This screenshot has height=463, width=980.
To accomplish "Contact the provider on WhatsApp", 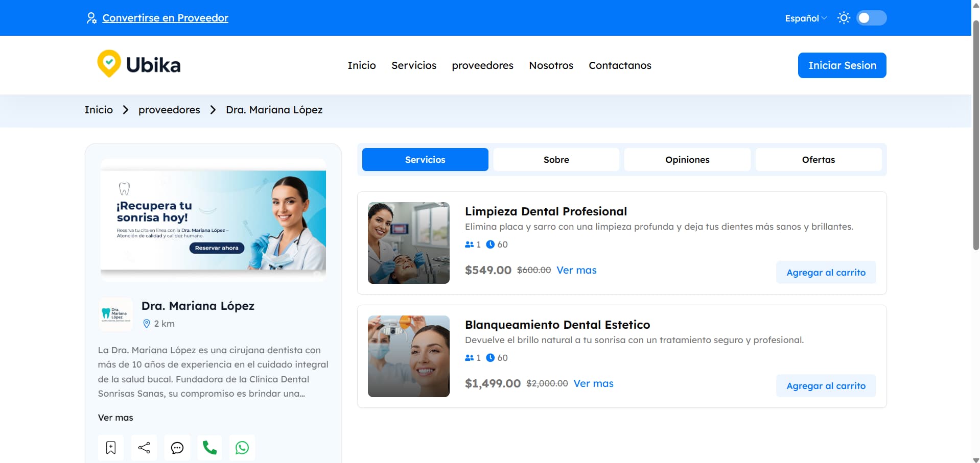I will coord(242,448).
